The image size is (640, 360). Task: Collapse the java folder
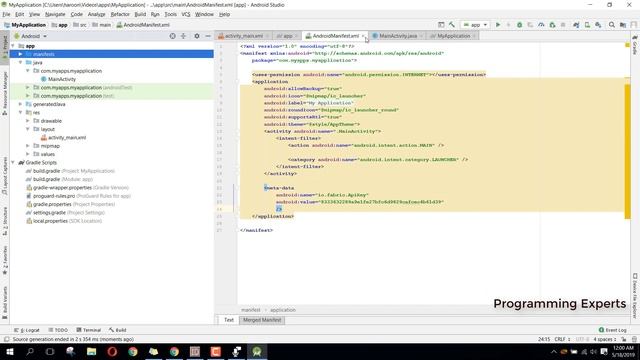[x=20, y=62]
